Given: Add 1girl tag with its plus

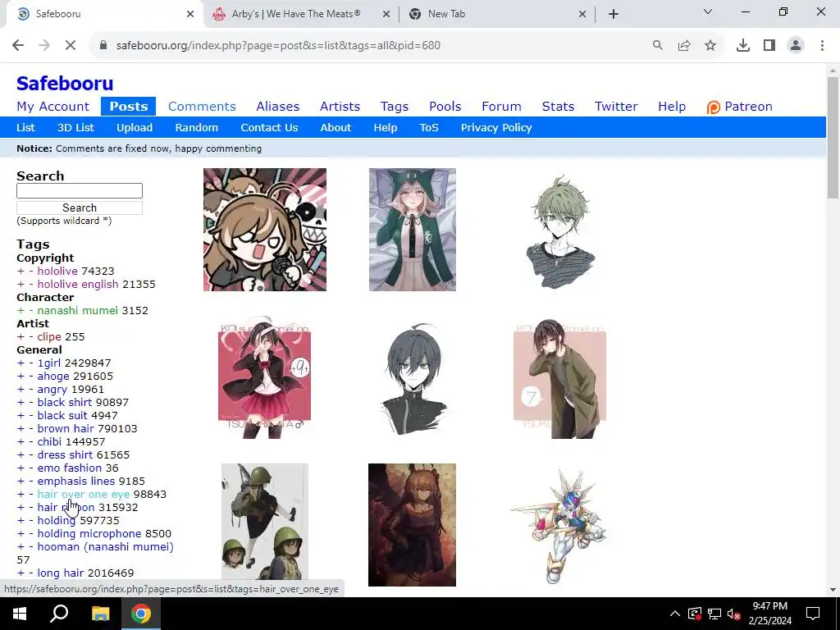Looking at the screenshot, I should pyautogui.click(x=21, y=363).
